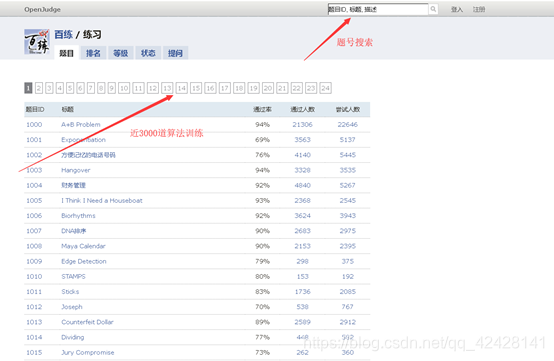Click attempt count 5267 for 财务管理
Screen dimensions: 554x361
point(348,185)
